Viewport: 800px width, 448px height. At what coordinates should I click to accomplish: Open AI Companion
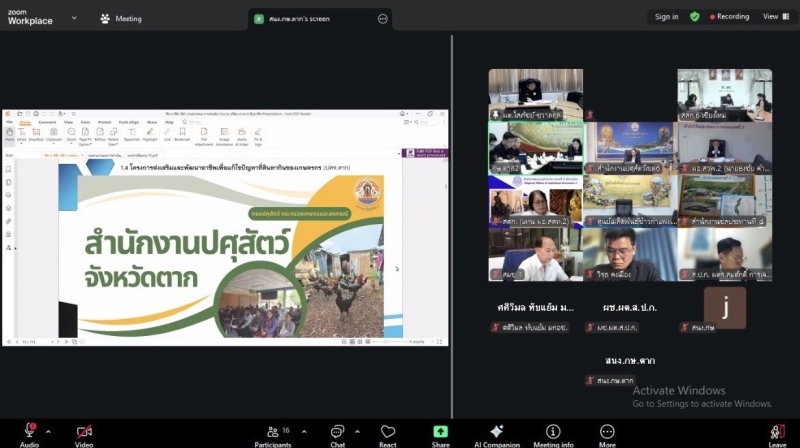click(x=497, y=432)
